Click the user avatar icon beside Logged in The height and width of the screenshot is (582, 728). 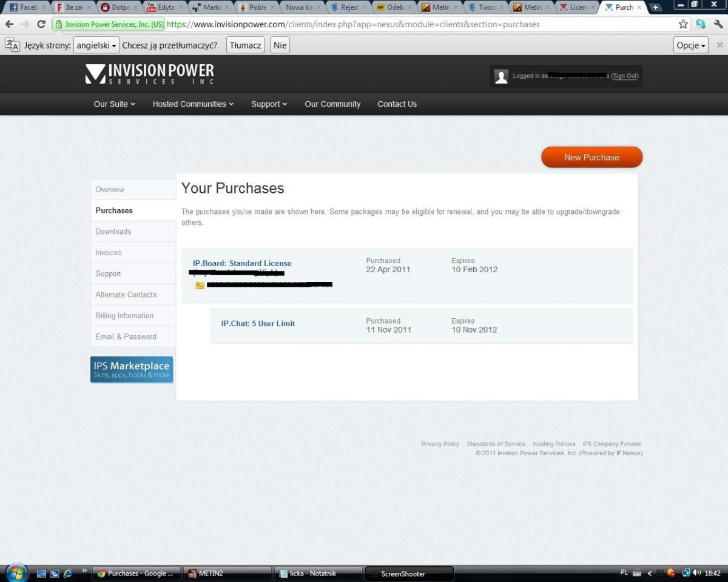pos(501,76)
